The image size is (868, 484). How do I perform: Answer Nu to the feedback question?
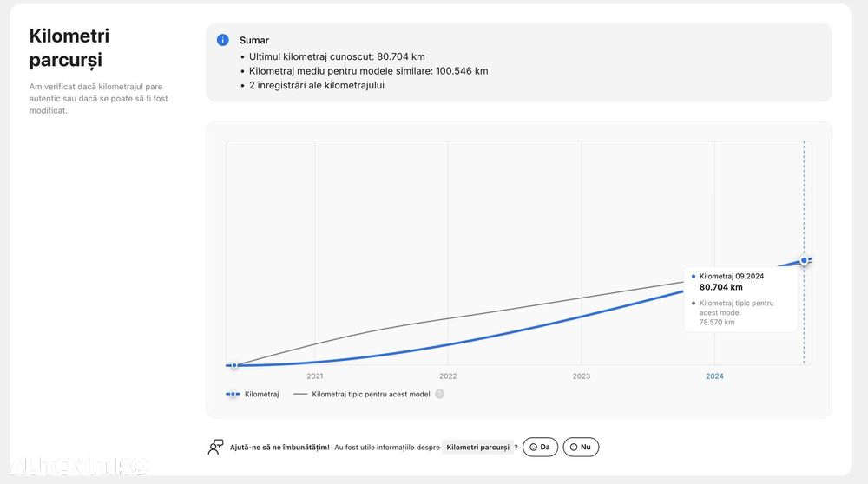(x=581, y=447)
